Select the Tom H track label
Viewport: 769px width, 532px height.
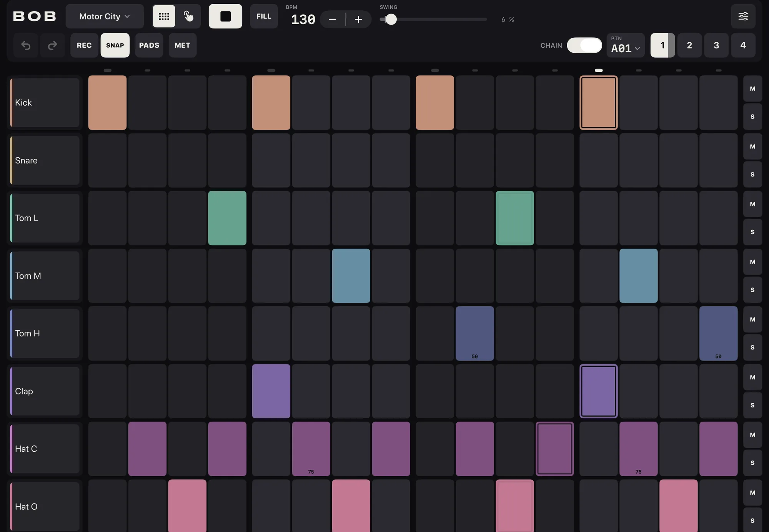(45, 333)
